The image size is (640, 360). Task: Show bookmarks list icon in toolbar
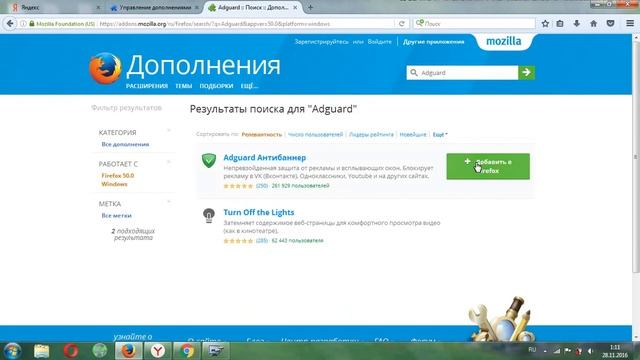point(560,24)
